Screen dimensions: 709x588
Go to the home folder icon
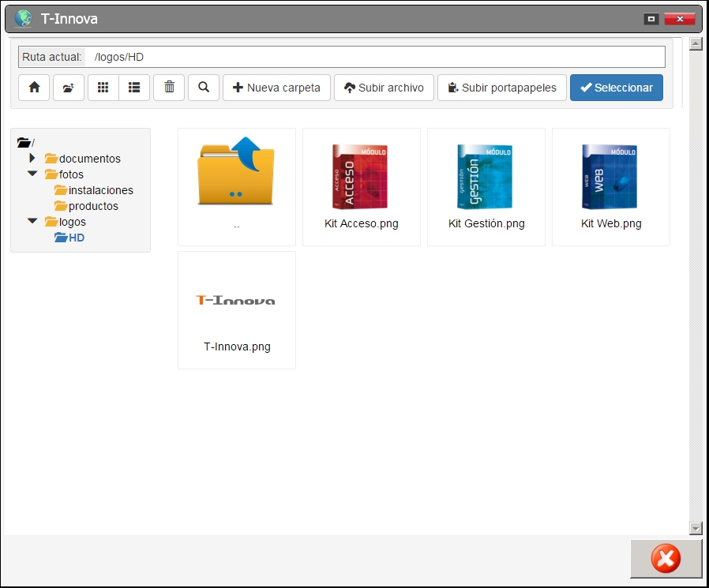coord(34,88)
